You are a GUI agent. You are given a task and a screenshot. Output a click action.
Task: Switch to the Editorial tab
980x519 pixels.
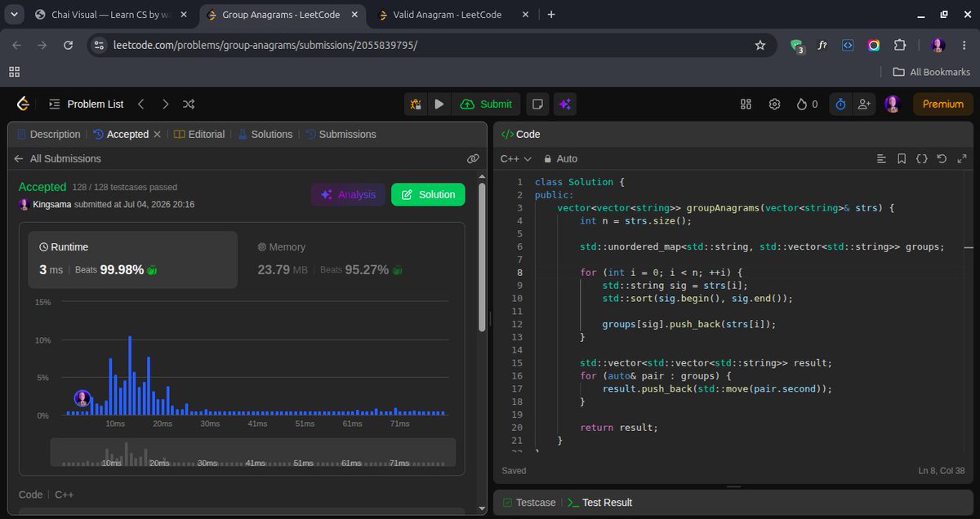click(199, 134)
